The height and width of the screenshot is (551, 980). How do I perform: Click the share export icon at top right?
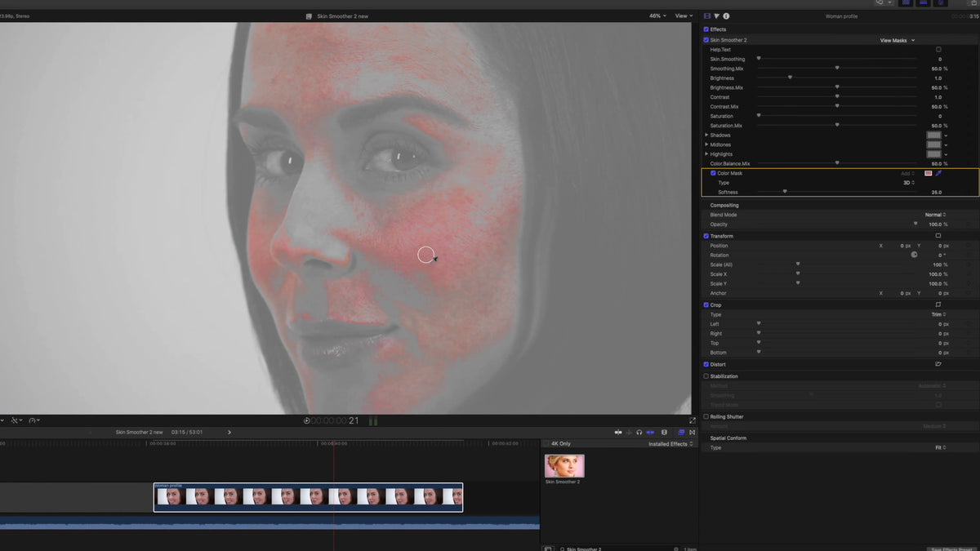coord(973,2)
